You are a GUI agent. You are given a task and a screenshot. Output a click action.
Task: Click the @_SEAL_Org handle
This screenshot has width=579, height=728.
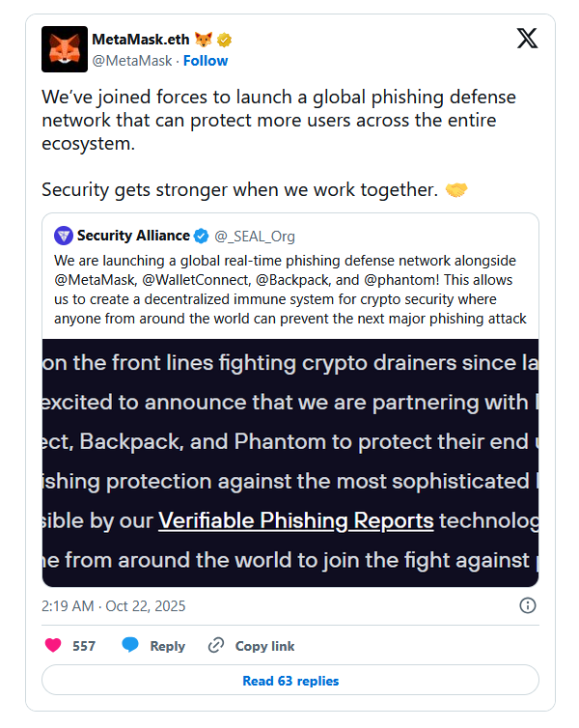[255, 237]
